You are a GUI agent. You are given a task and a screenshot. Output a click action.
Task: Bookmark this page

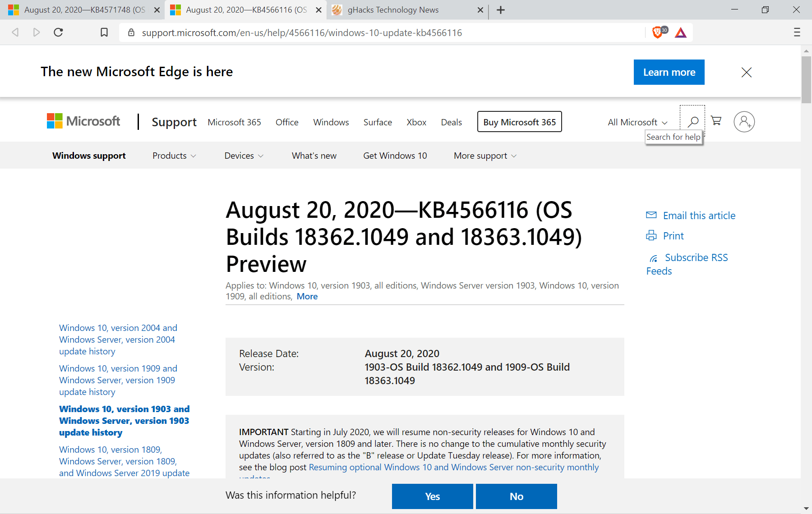[104, 32]
